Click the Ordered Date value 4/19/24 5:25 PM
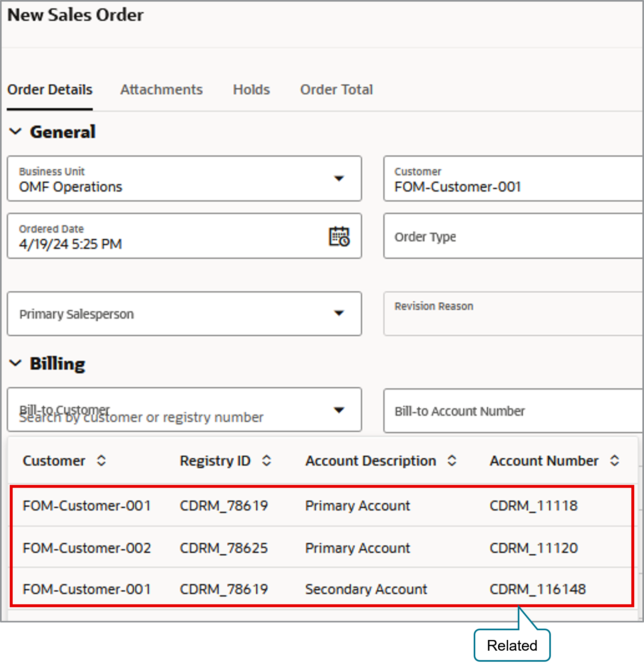 70,244
